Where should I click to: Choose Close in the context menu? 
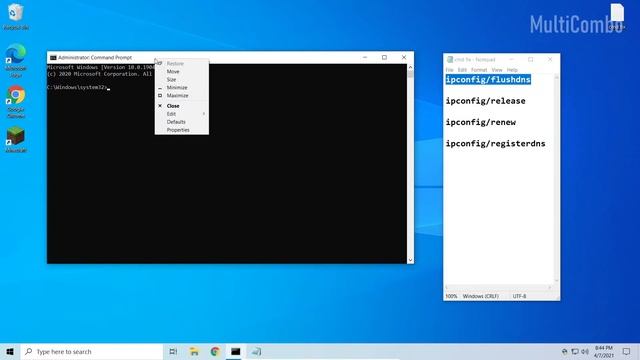click(182, 106)
